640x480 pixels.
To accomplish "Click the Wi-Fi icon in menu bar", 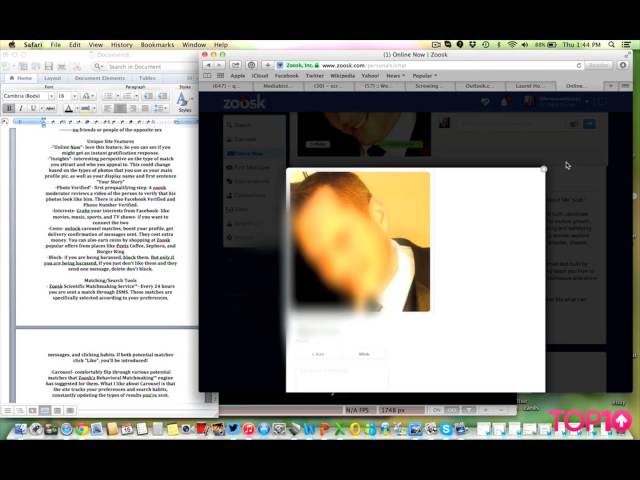I will click(x=512, y=44).
